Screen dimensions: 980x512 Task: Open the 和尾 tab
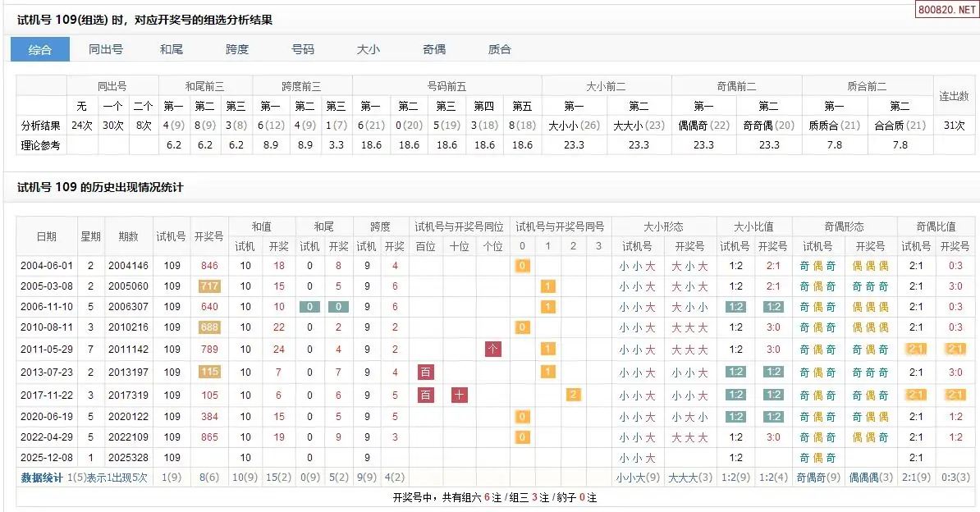172,50
